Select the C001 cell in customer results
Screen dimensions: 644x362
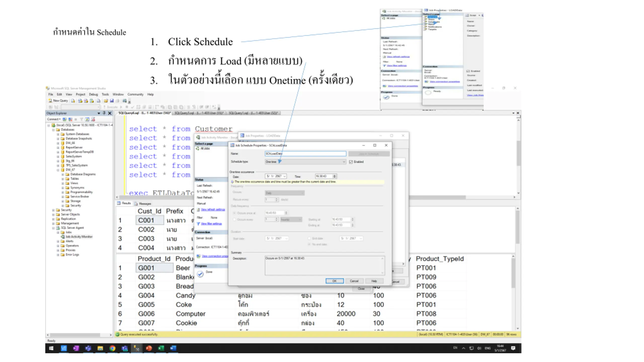pyautogui.click(x=150, y=220)
